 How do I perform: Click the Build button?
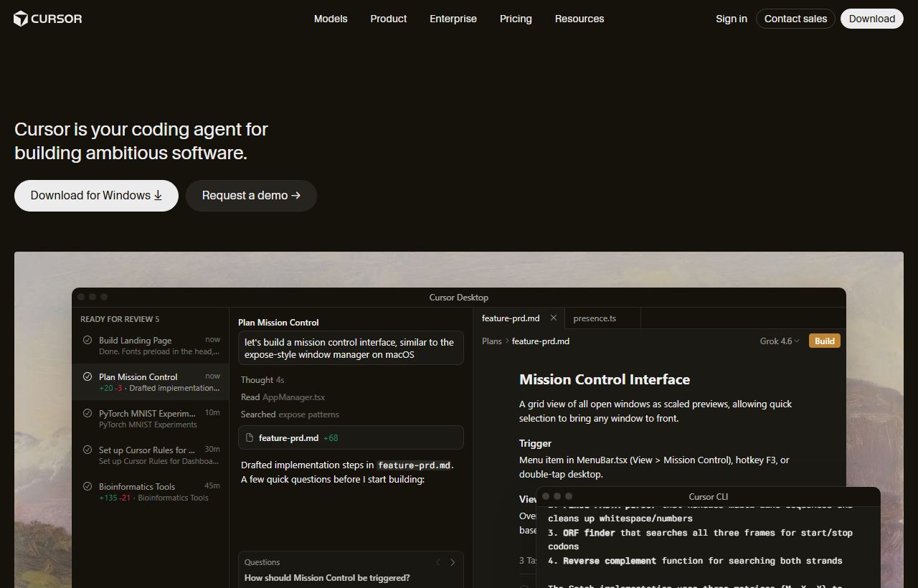[x=825, y=341]
